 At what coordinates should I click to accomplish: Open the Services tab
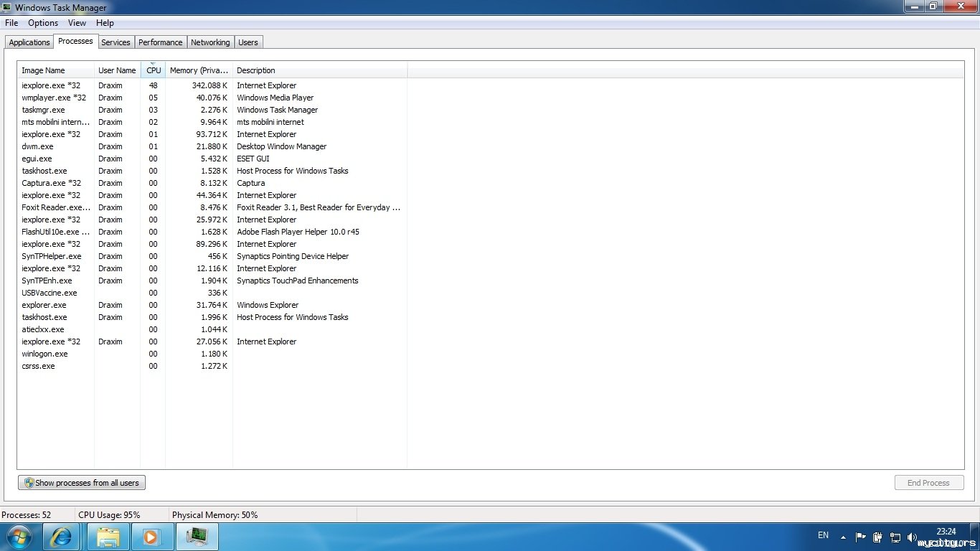point(116,42)
